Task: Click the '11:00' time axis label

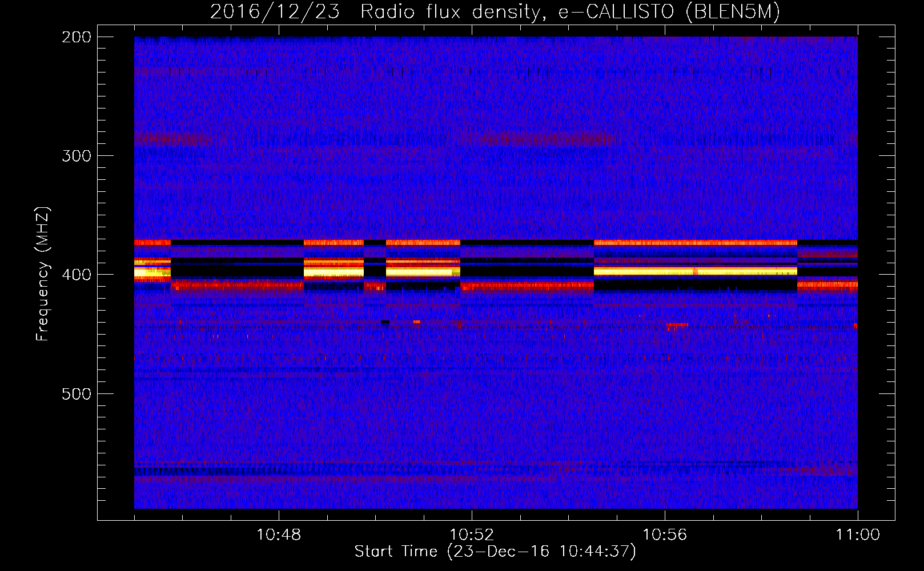Action: pyautogui.click(x=858, y=535)
